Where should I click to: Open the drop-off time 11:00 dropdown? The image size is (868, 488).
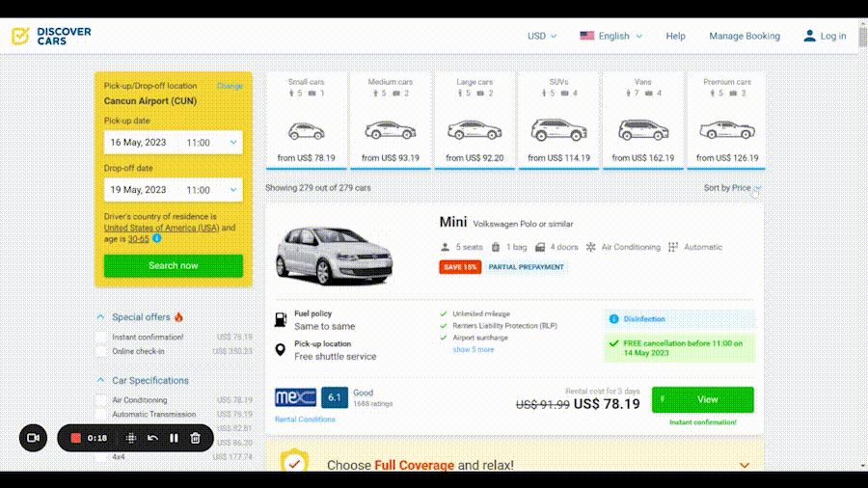(x=211, y=190)
